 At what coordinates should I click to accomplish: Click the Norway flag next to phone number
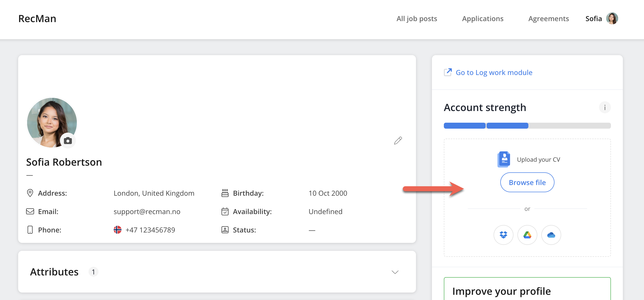click(x=118, y=230)
